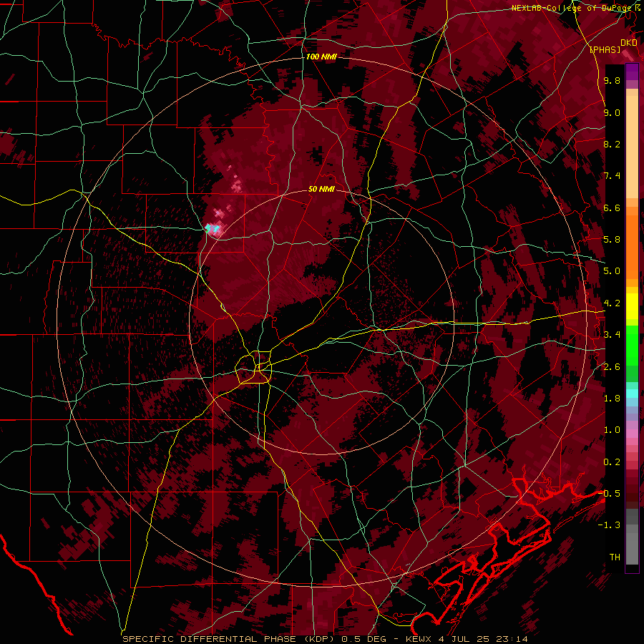
Task: Click the 3.4 scale value
Action: 612,335
